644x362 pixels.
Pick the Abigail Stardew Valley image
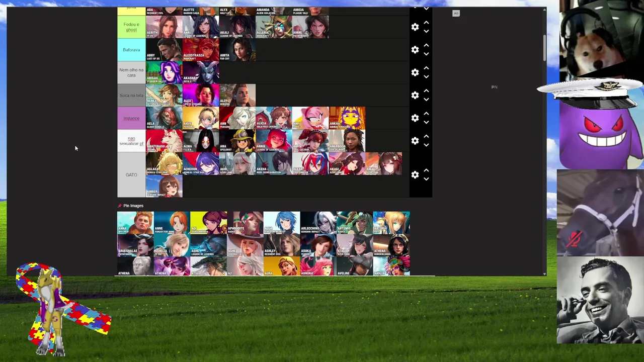click(164, 72)
